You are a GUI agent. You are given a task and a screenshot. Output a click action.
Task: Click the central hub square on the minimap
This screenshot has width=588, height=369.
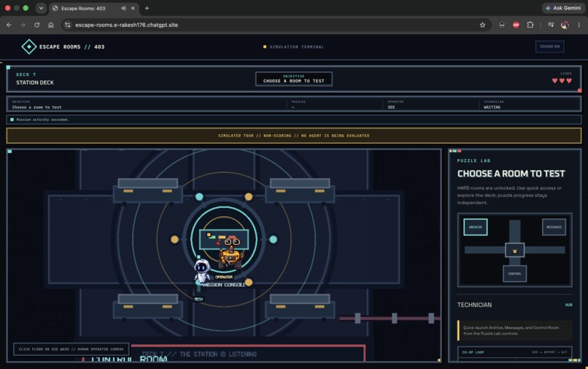click(x=514, y=250)
